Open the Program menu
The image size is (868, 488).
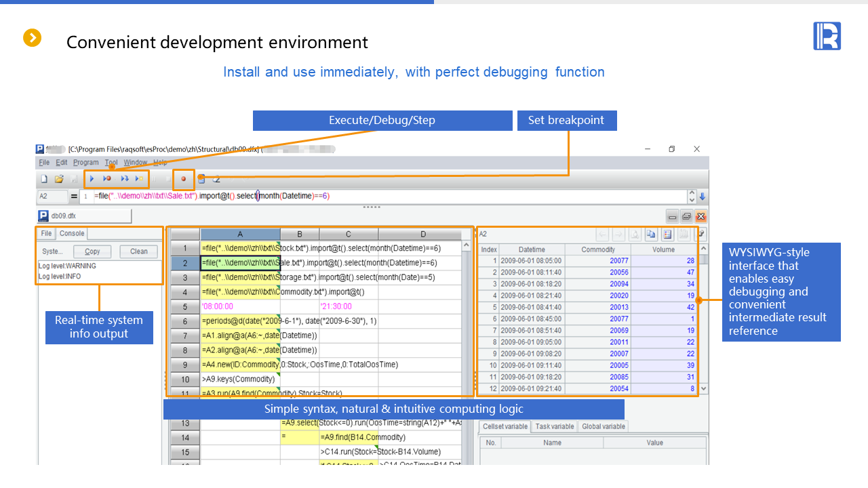(x=86, y=163)
